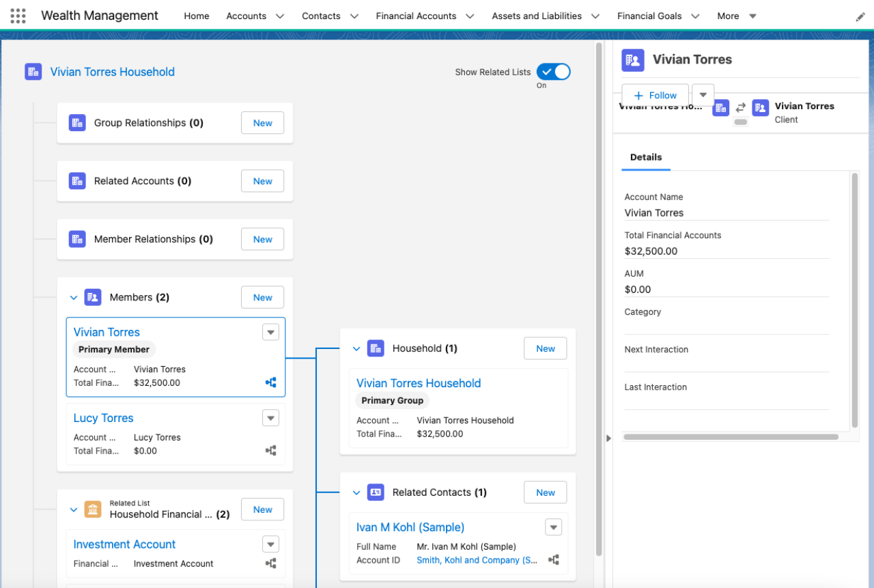Go to the Home tab
Viewport: 874px width, 588px height.
coord(197,16)
